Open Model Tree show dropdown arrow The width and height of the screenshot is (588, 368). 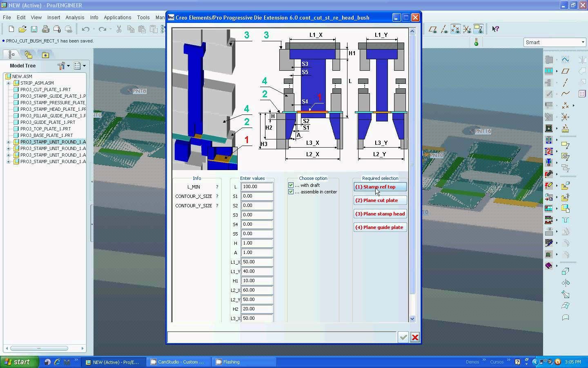tap(84, 65)
